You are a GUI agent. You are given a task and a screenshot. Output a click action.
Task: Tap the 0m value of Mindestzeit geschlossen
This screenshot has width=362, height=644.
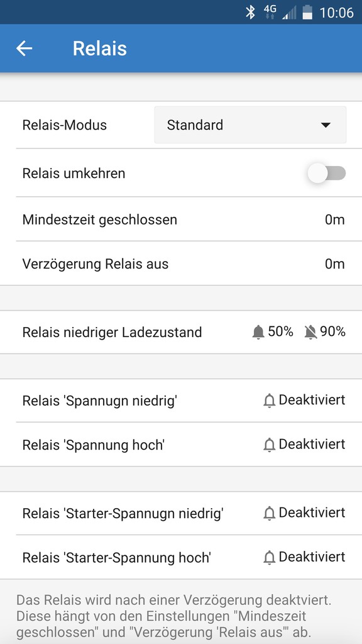335,219
